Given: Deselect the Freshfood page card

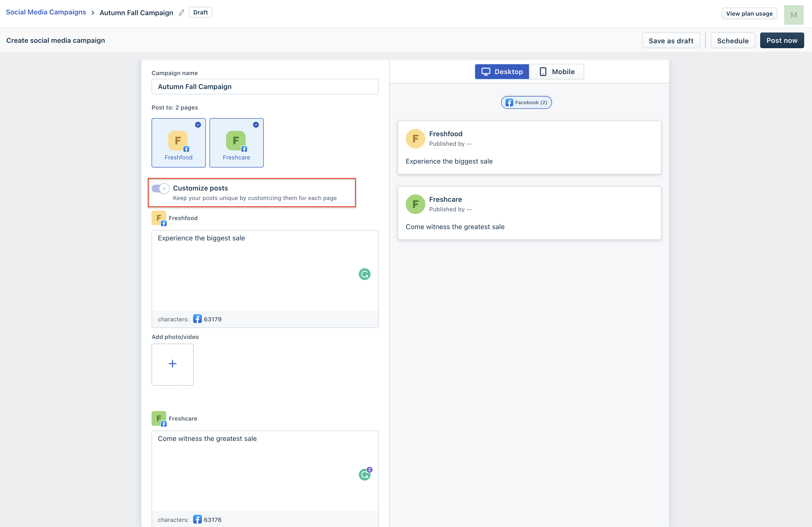Looking at the screenshot, I should point(178,143).
